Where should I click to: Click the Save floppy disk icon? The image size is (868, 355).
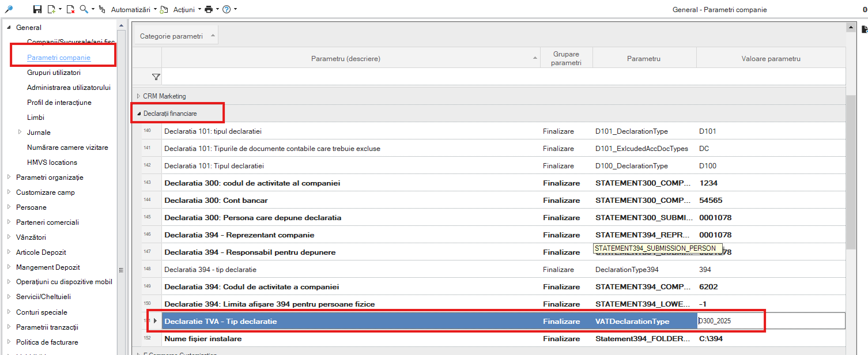(37, 9)
